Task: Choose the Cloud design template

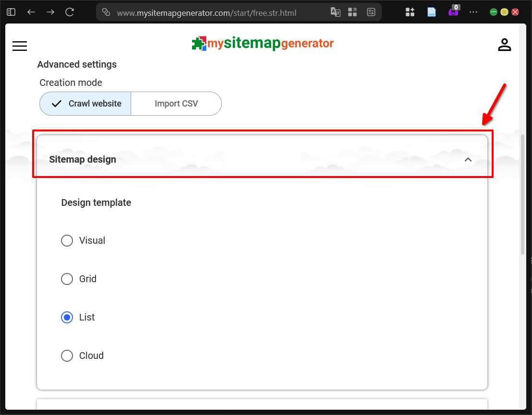Action: pos(67,356)
